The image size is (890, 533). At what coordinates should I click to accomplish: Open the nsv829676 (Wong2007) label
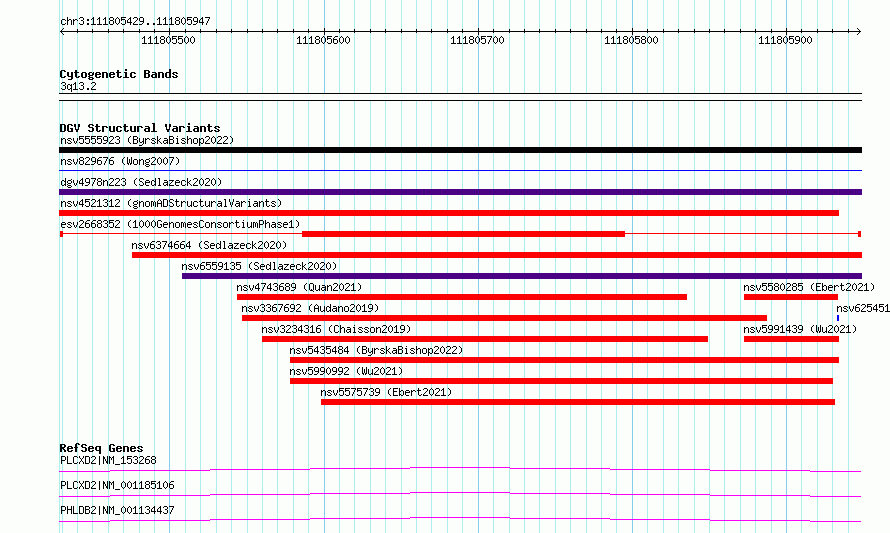coord(120,161)
